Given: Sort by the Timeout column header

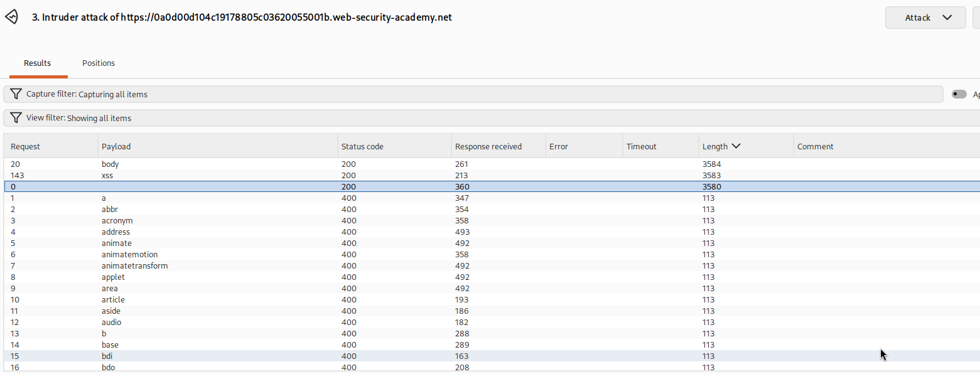Looking at the screenshot, I should (660, 146).
